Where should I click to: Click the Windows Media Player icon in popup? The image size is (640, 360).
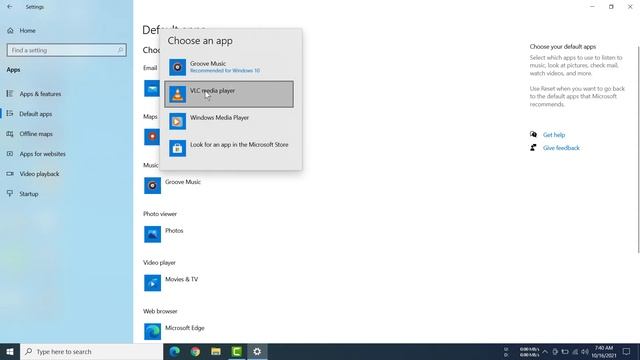(x=178, y=121)
